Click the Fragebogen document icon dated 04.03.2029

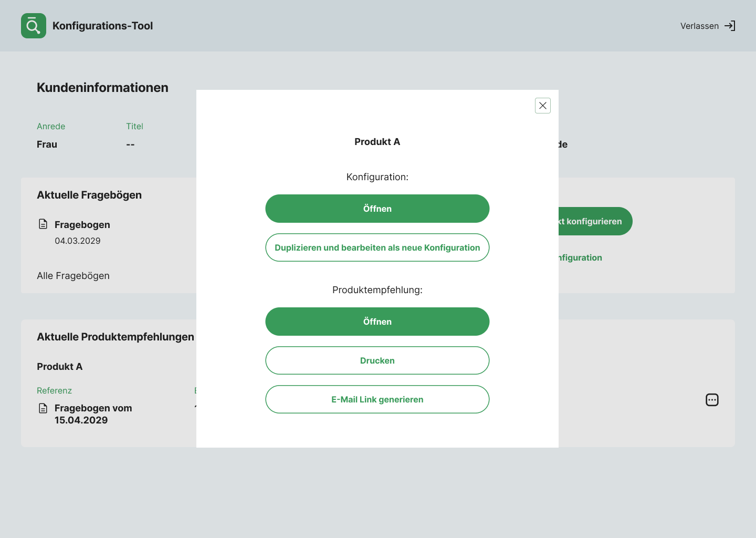[43, 224]
